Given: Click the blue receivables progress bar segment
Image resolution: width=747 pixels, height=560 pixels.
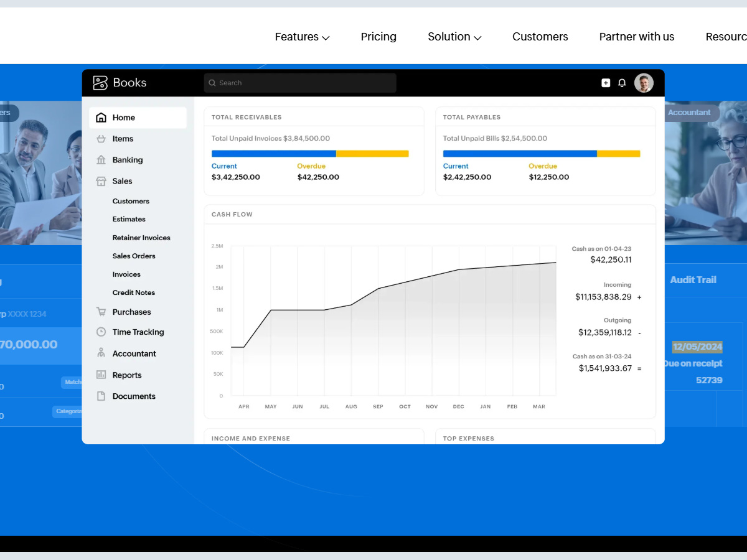Looking at the screenshot, I should (x=274, y=154).
